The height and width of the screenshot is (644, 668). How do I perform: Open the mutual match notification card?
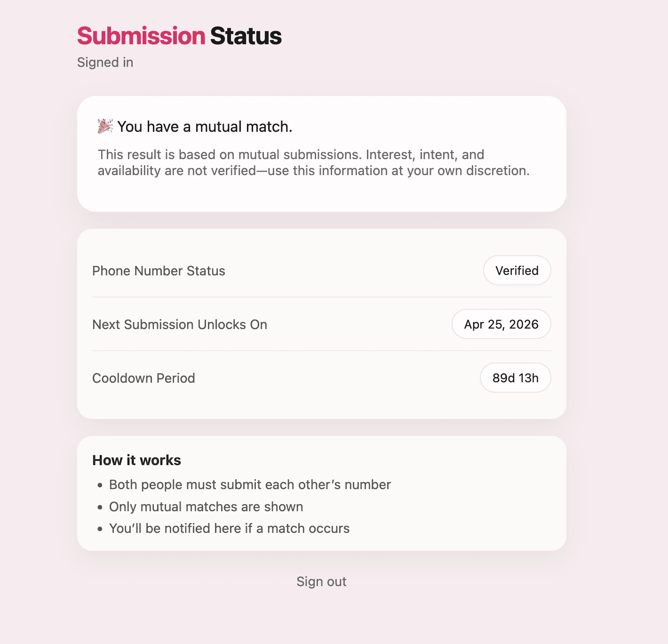point(322,153)
